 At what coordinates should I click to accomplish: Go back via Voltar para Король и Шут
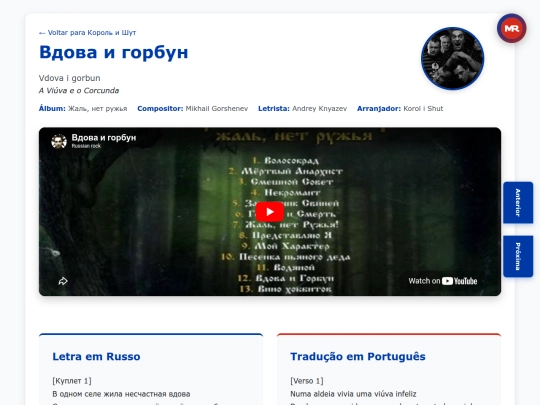pos(87,33)
